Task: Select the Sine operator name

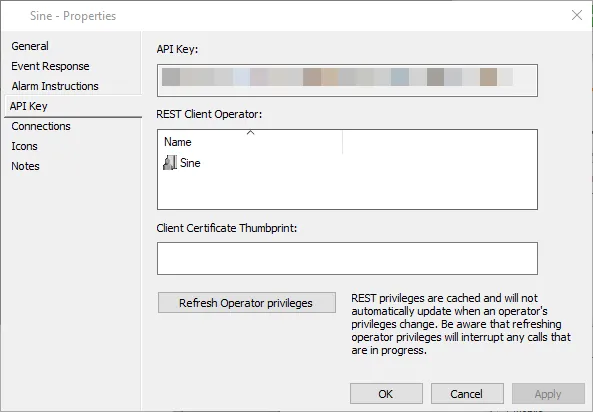Action: [190, 163]
